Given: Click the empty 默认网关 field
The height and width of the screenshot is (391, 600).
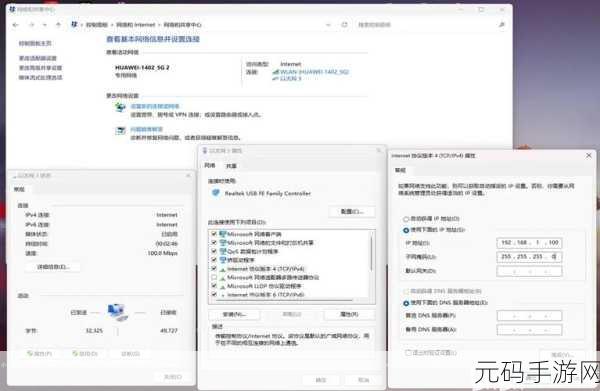Looking at the screenshot, I should [529, 271].
